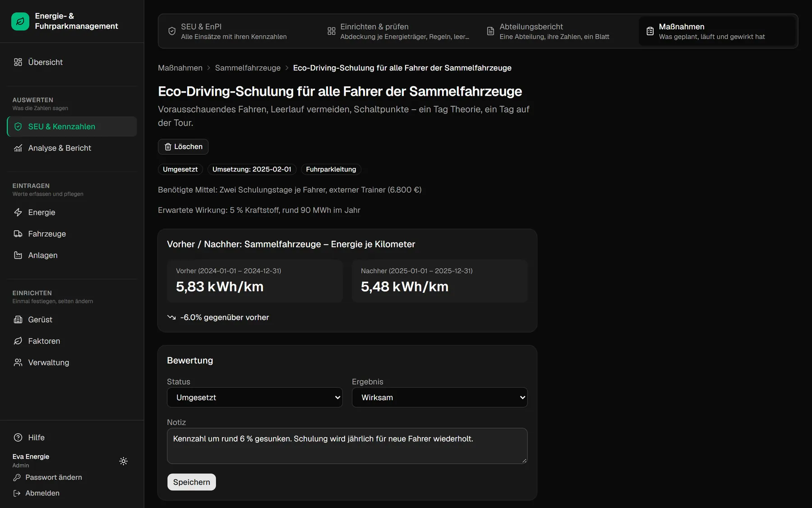The height and width of the screenshot is (508, 812).
Task: Click the 5,48 kWh/km Nachher value
Action: (x=405, y=287)
